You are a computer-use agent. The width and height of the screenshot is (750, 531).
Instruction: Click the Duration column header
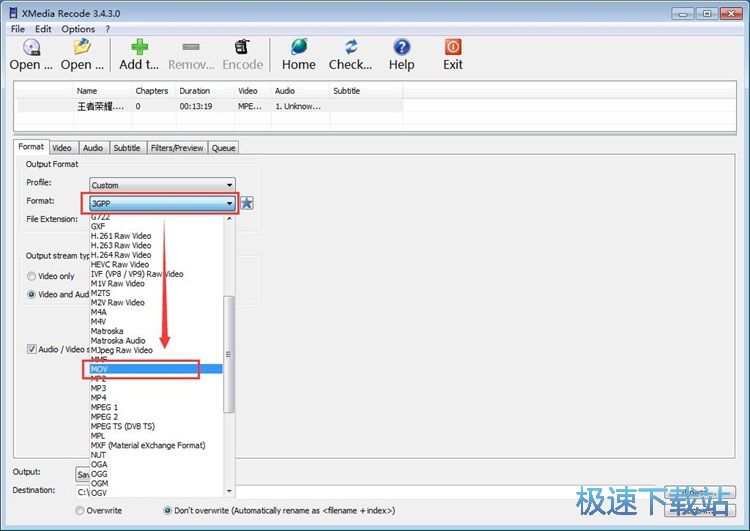(205, 91)
